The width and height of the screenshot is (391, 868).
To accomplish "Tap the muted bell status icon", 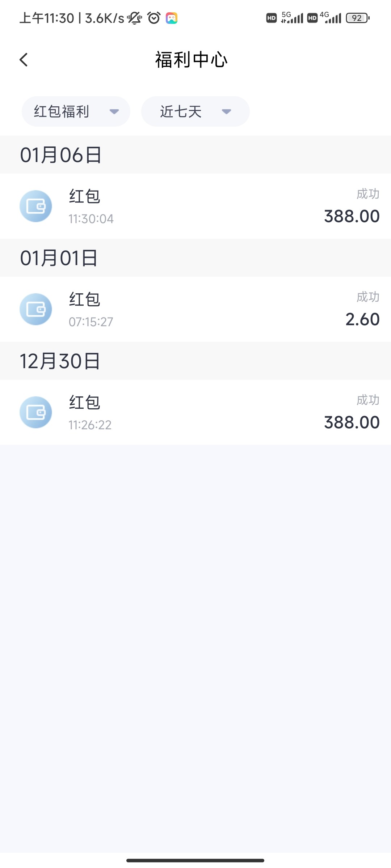I will pyautogui.click(x=134, y=18).
